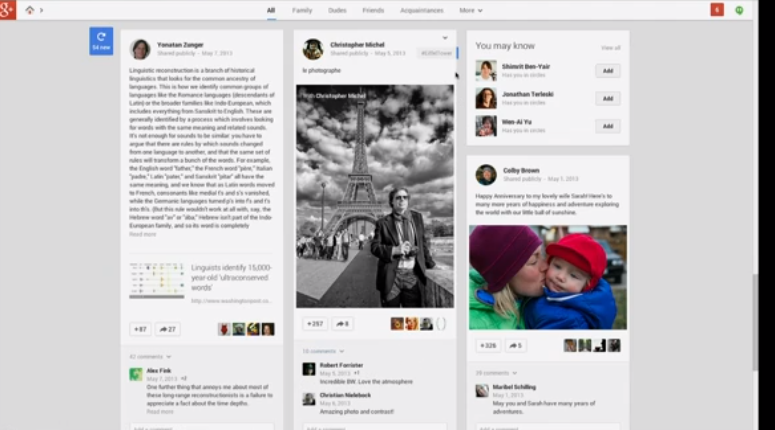Screen dimensions: 775x430
Task: Reshare Yonatan's post via share 27 button
Action: 168,329
